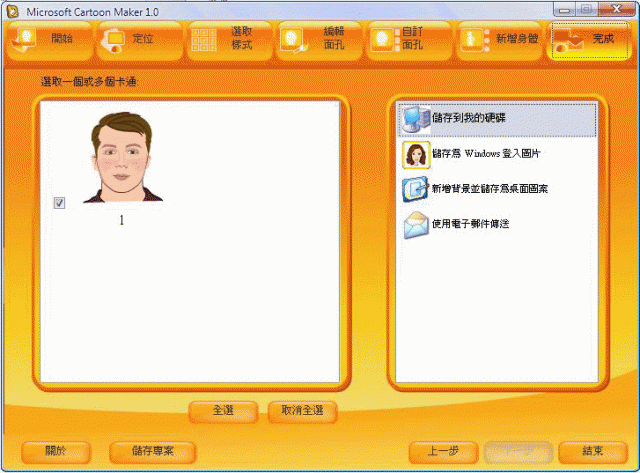The image size is (640, 473).
Task: Choose 新增背景並儲存為桌面圖案
Action: (497, 189)
